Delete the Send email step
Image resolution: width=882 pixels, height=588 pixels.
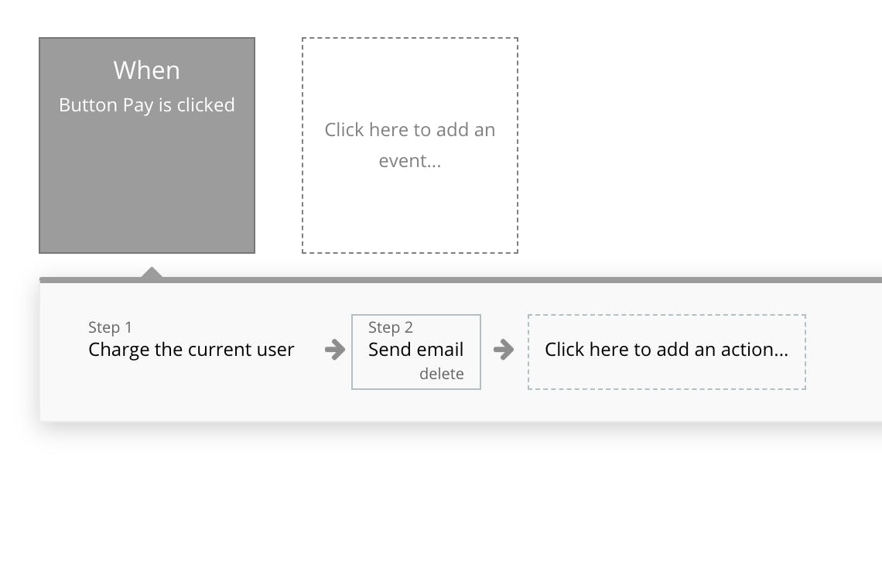(441, 374)
